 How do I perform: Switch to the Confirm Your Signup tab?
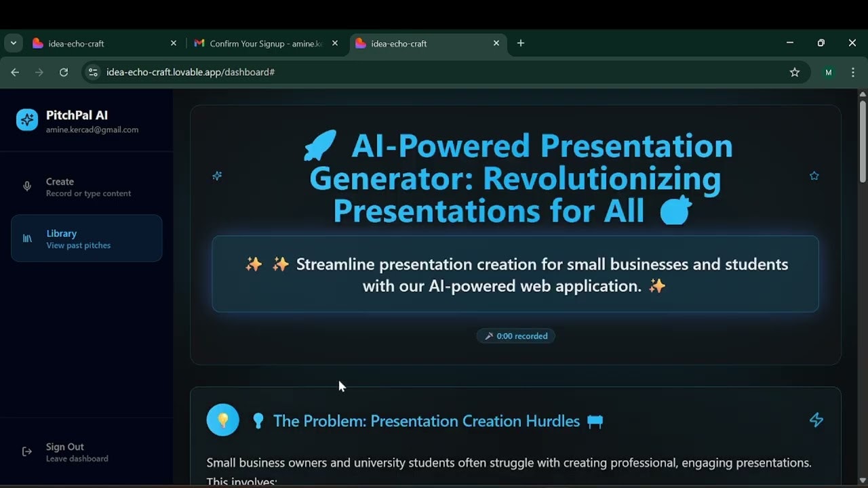266,43
